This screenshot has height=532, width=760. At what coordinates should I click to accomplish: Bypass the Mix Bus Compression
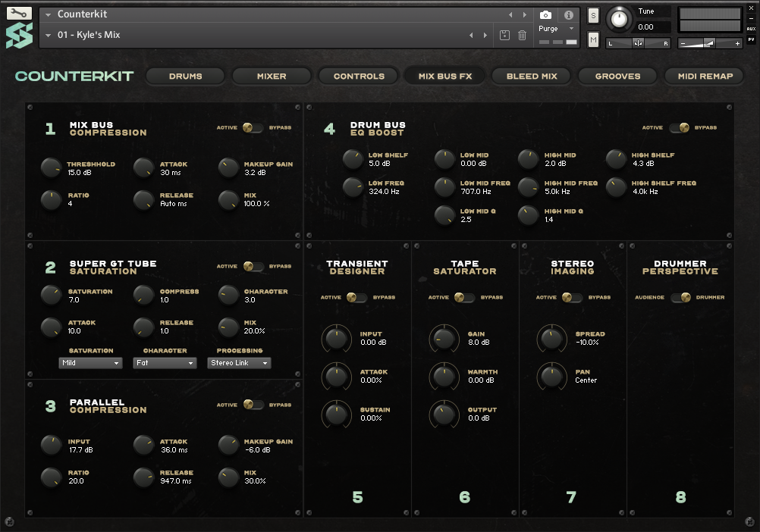[x=255, y=128]
